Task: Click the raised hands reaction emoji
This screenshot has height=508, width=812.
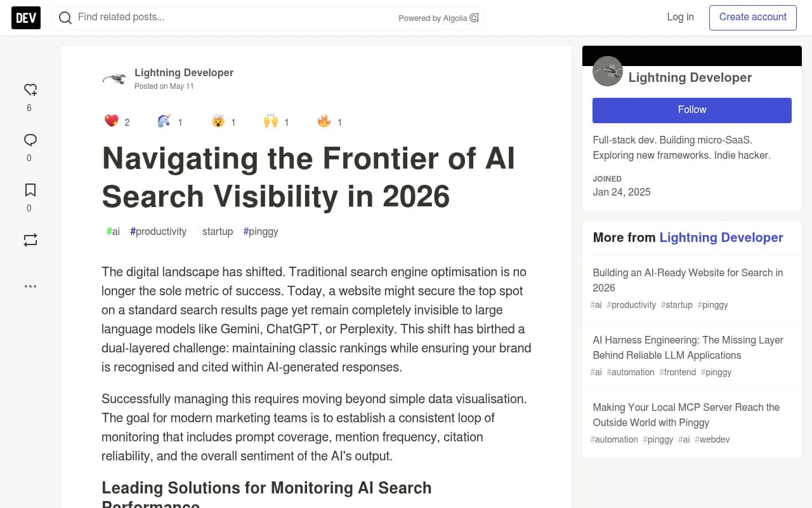Action: coord(271,121)
